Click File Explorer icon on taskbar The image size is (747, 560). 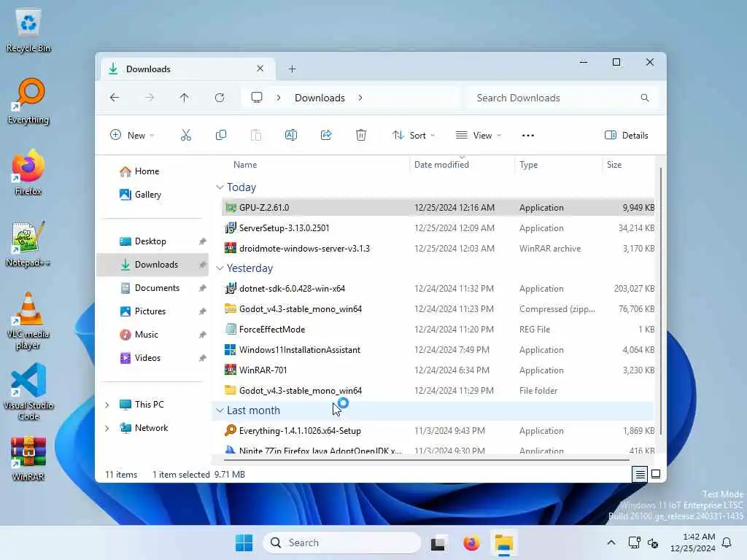503,542
